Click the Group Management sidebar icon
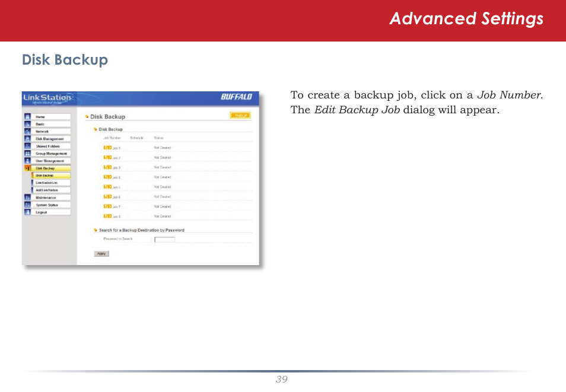This screenshot has width=566, height=392. click(27, 154)
